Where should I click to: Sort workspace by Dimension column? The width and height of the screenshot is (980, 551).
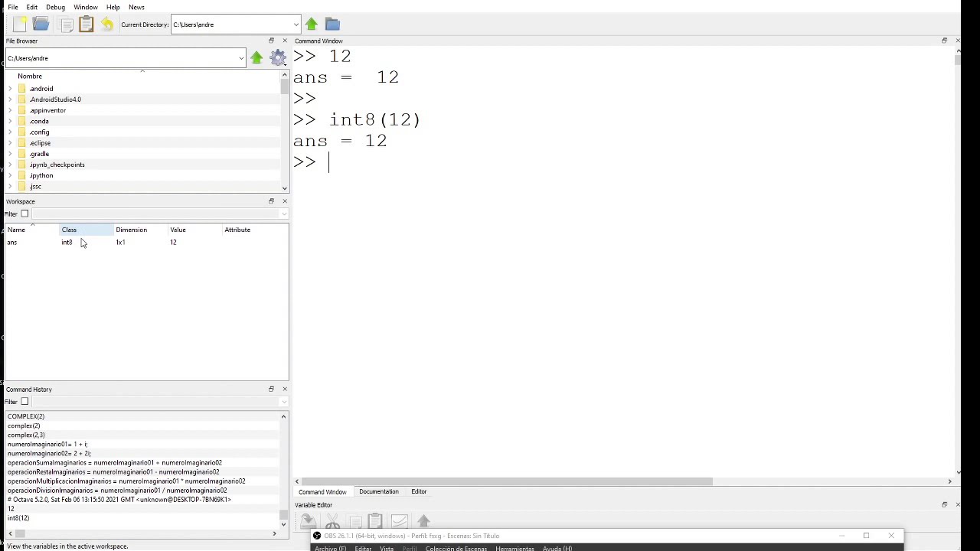pyautogui.click(x=141, y=230)
